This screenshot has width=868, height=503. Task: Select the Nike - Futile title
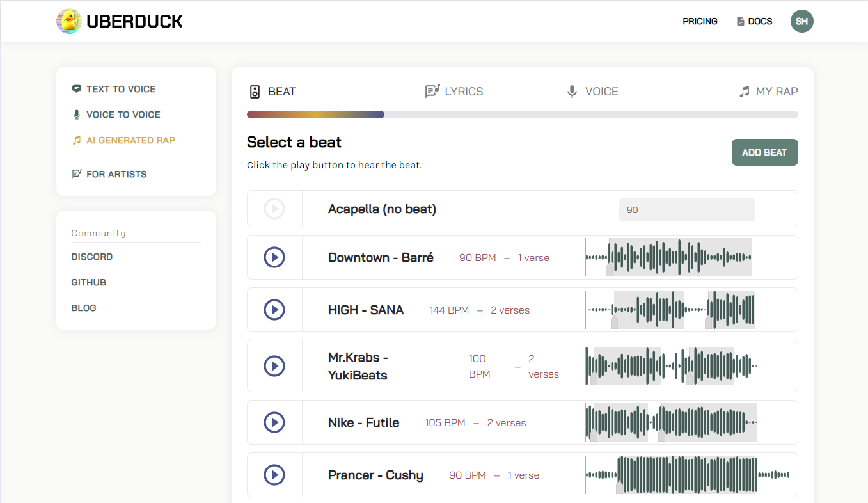(x=364, y=422)
